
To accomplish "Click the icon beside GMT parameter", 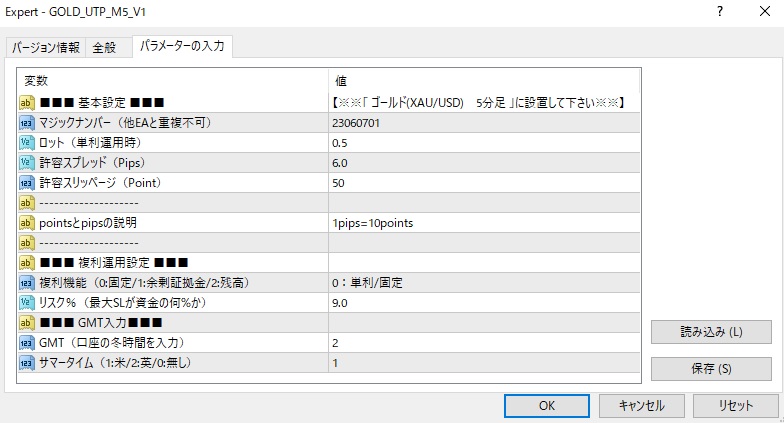I will 27,343.
